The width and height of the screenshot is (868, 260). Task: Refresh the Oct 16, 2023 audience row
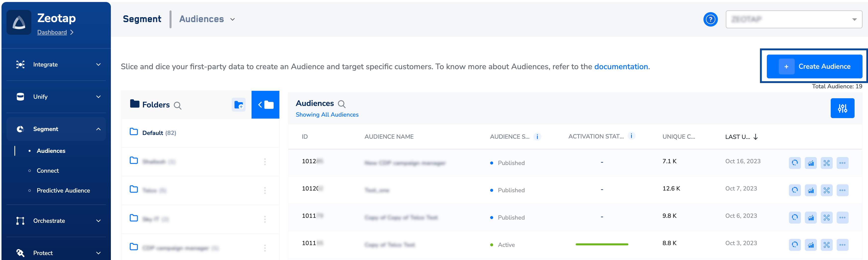tap(794, 163)
